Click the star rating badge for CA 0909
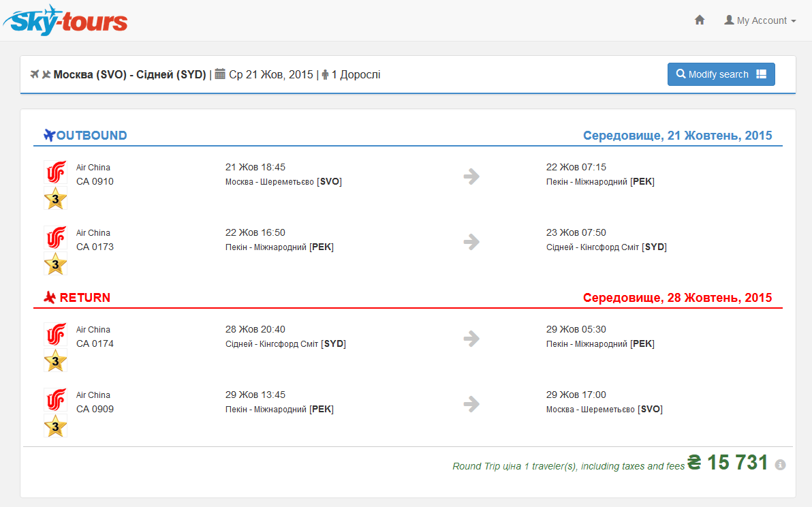The image size is (812, 507). [x=55, y=426]
